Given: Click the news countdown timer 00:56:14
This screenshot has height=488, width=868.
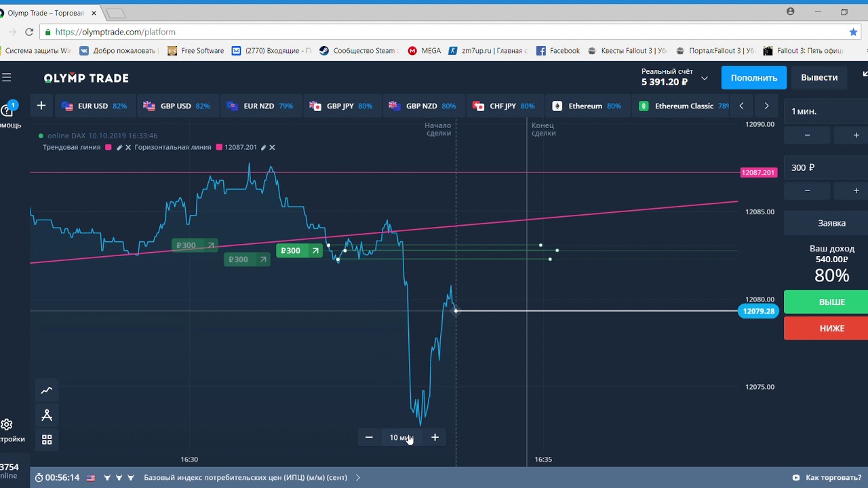Looking at the screenshot, I should click(x=57, y=478).
